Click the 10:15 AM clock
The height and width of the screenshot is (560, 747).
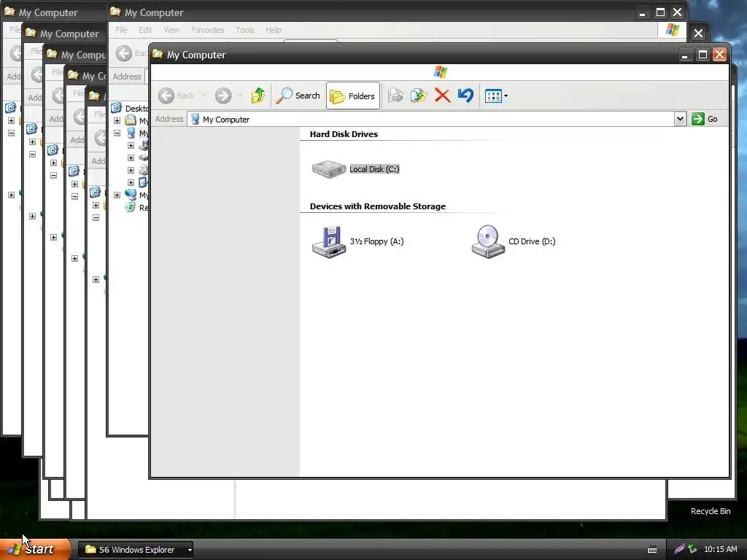[720, 550]
